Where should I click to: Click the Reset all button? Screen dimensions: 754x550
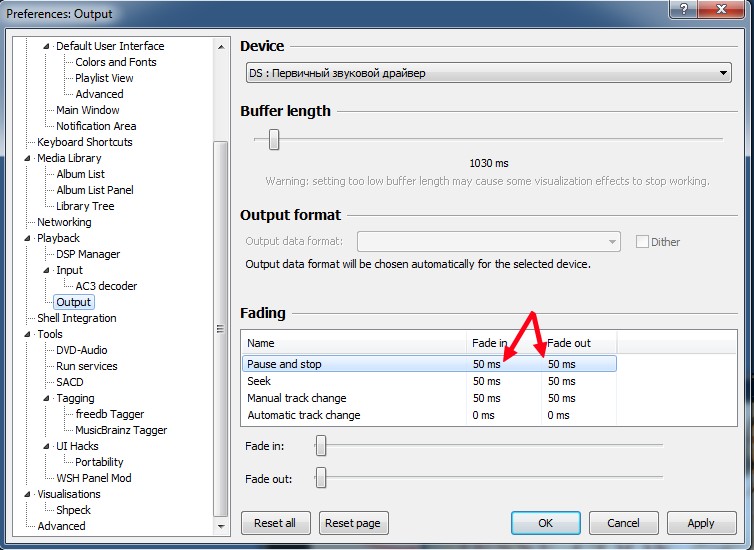point(275,523)
